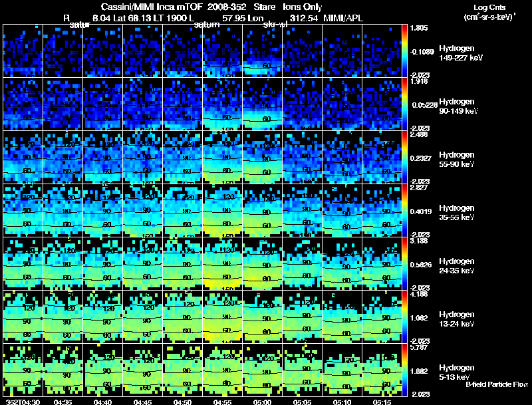Click color bar for 90-149 keV row
Viewport: 532px width, 405px height.
pyautogui.click(x=404, y=104)
